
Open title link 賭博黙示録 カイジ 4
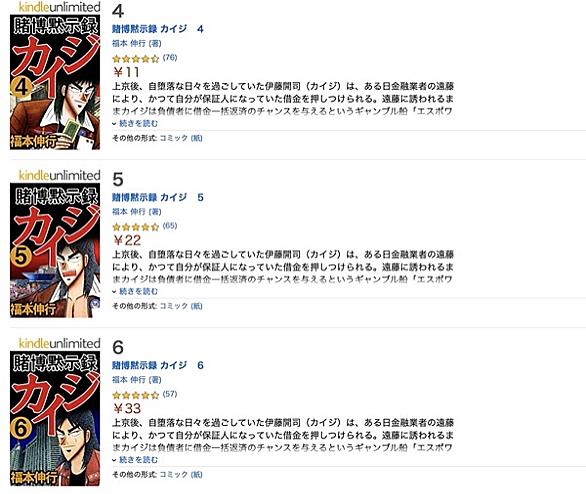click(x=158, y=29)
